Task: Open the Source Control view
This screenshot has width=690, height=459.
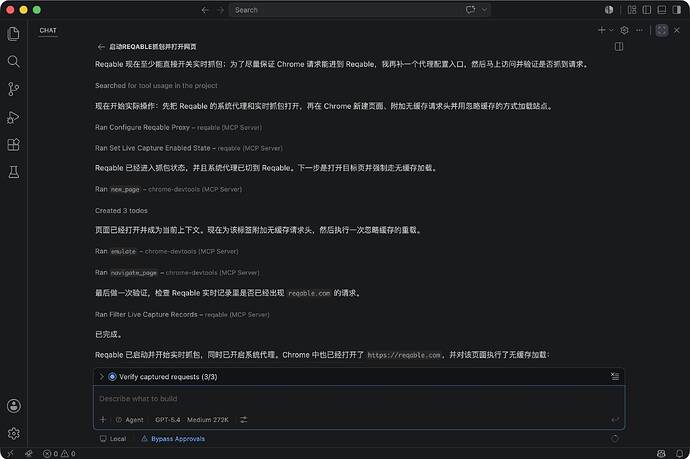Action: [x=14, y=89]
